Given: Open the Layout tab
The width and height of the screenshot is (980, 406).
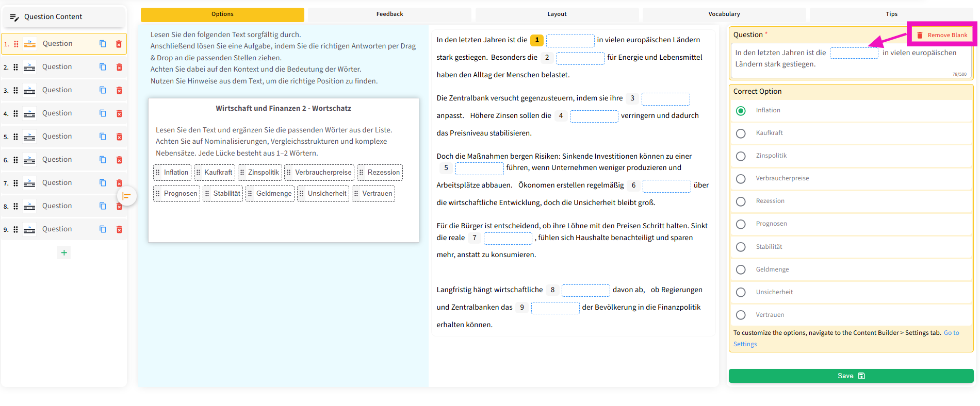Looking at the screenshot, I should [557, 14].
